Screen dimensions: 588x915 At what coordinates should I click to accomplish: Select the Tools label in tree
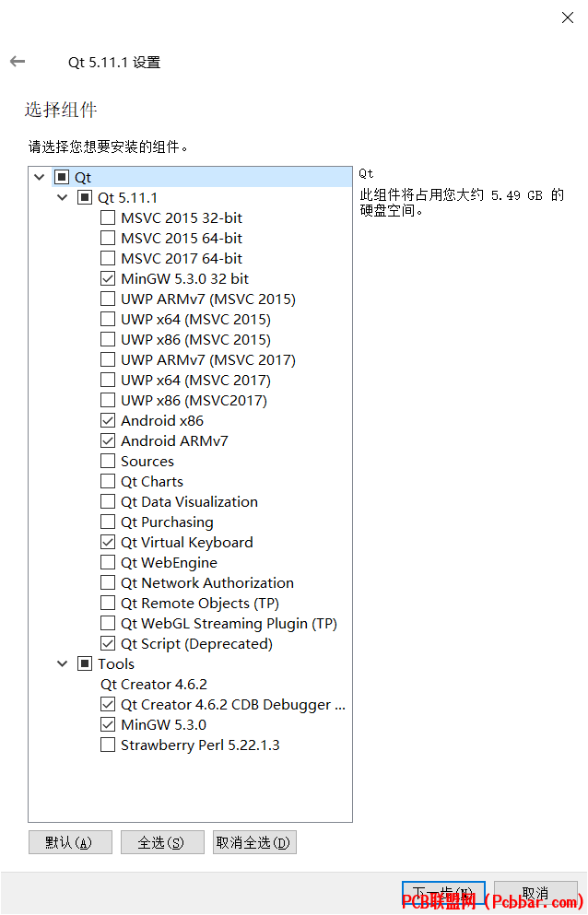point(116,664)
